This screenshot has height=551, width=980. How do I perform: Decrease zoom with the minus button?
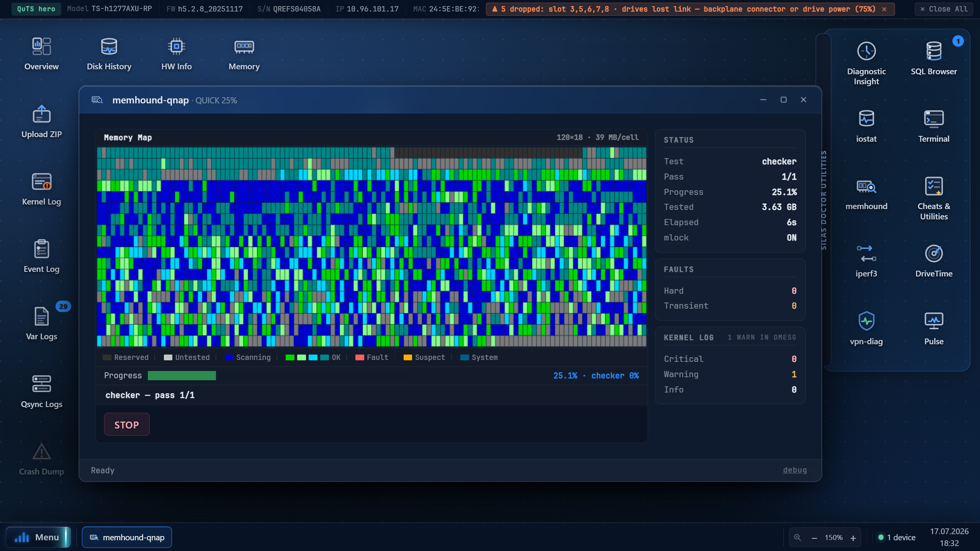[814, 538]
